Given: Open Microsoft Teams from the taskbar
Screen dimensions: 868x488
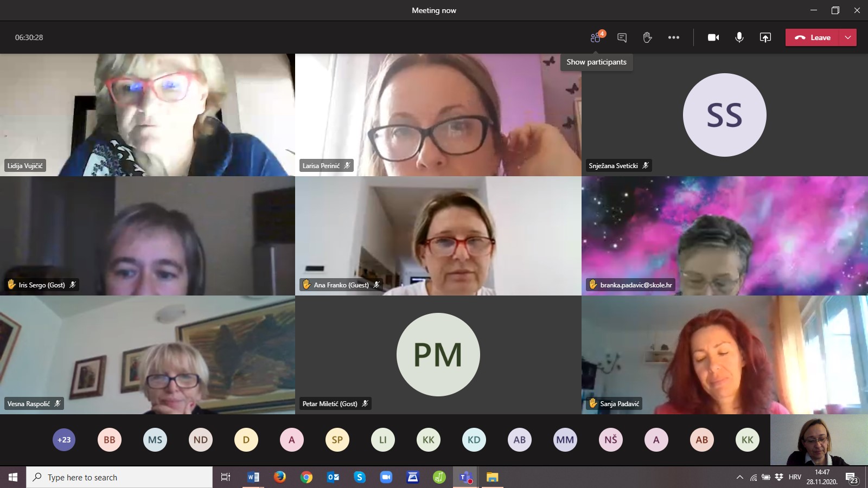Looking at the screenshot, I should 466,477.
